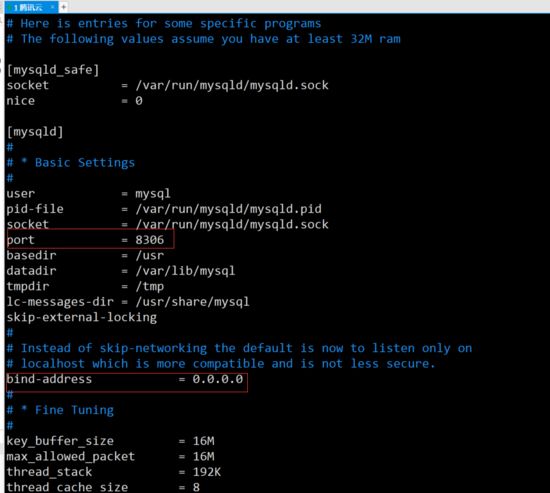Viewport: 550px width, 493px height.
Task: Click the [mysqld] section header
Action: coord(35,132)
